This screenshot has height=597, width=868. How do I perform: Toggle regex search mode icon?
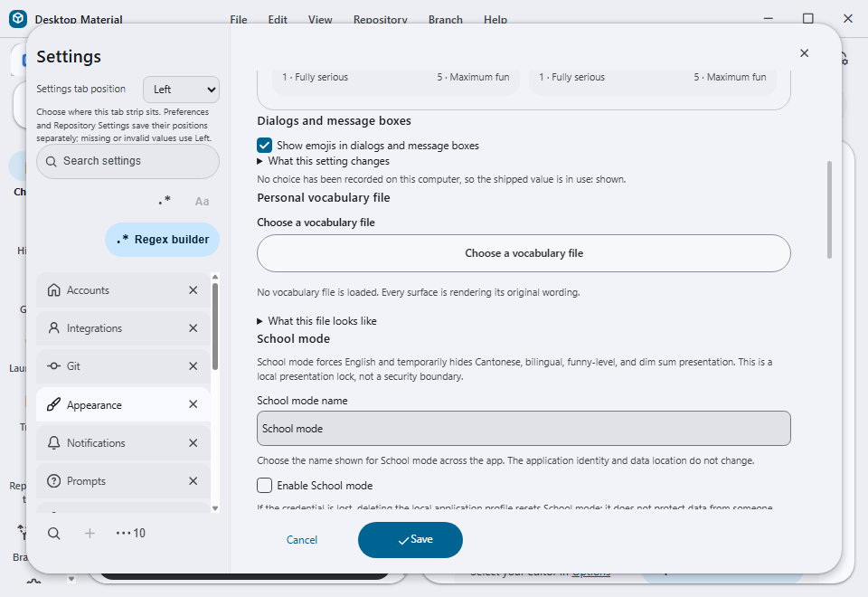pyautogui.click(x=165, y=201)
